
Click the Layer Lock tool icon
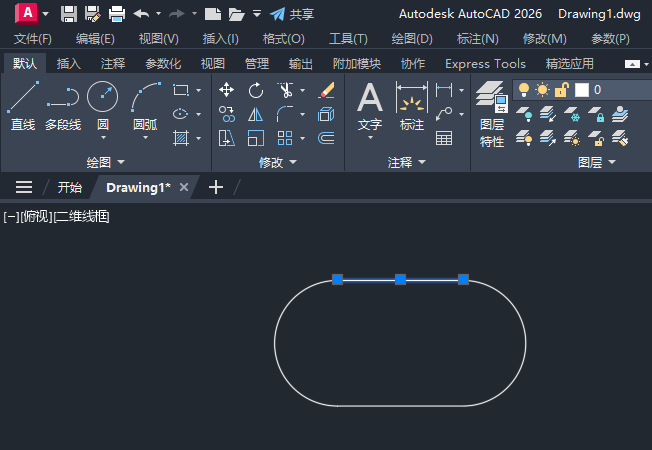coord(596,114)
